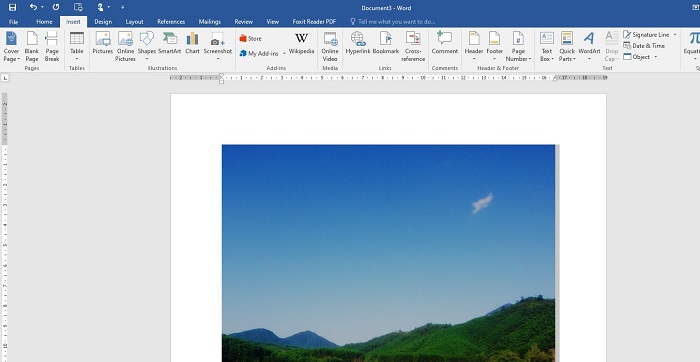Switch to the Home tab
Screen dimensions: 700x362
(44, 21)
